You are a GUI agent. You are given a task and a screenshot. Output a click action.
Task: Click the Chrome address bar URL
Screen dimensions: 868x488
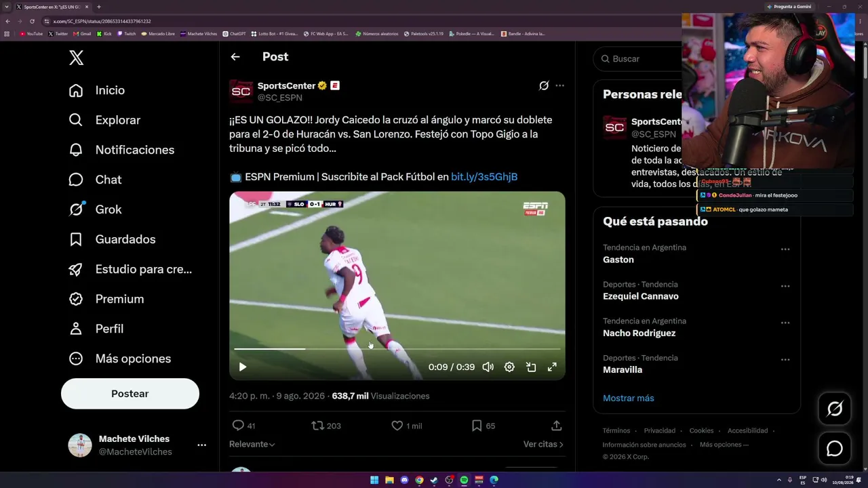[x=102, y=21]
